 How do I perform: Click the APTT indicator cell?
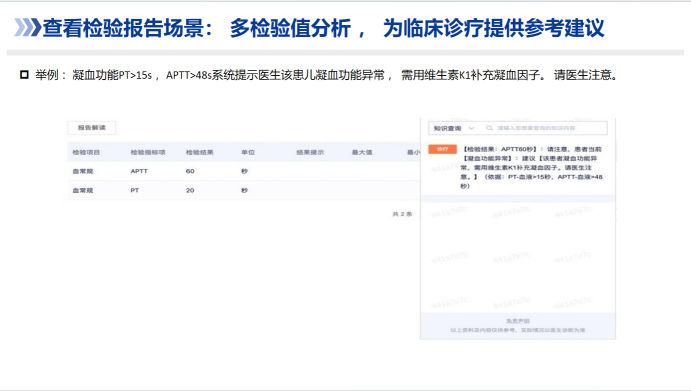pyautogui.click(x=139, y=171)
